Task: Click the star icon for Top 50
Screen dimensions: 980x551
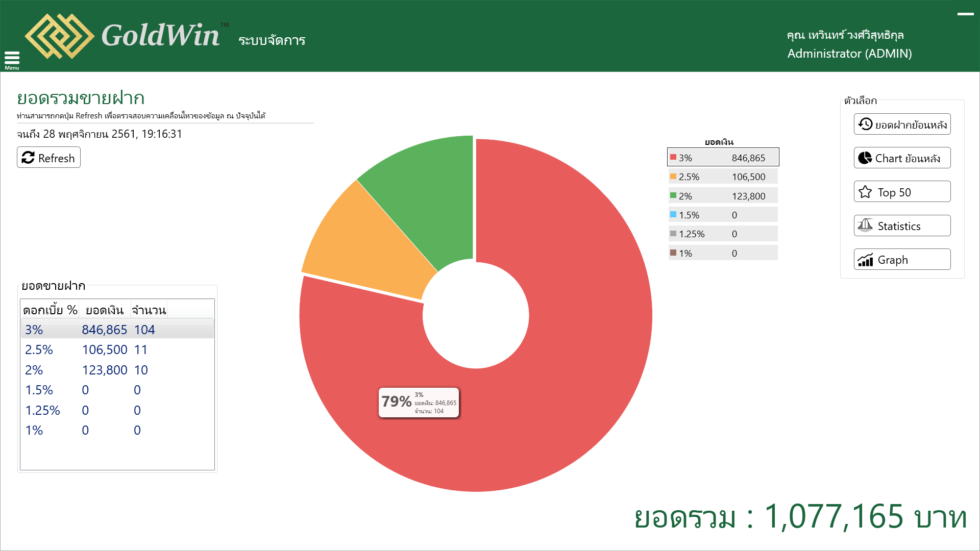Action: (x=865, y=192)
